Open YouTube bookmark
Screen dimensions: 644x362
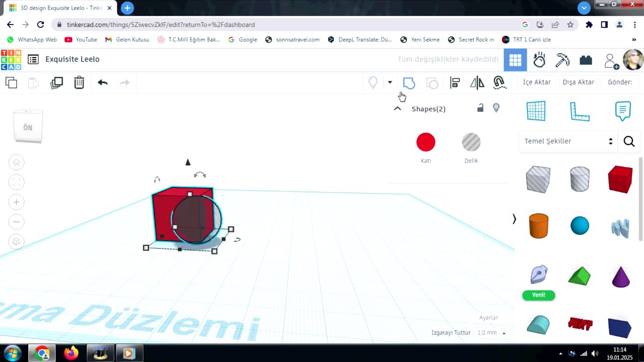[x=80, y=40]
